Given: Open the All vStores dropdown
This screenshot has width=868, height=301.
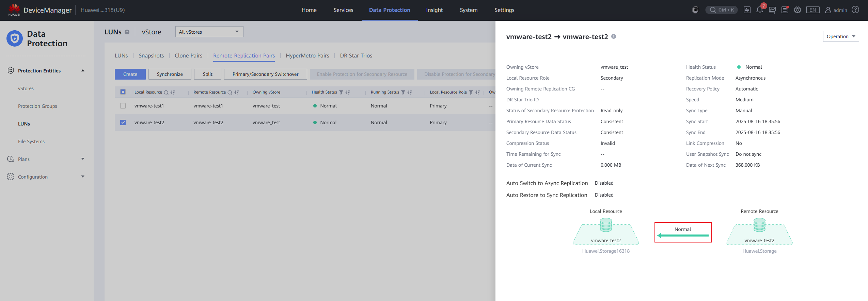Looking at the screenshot, I should point(209,32).
